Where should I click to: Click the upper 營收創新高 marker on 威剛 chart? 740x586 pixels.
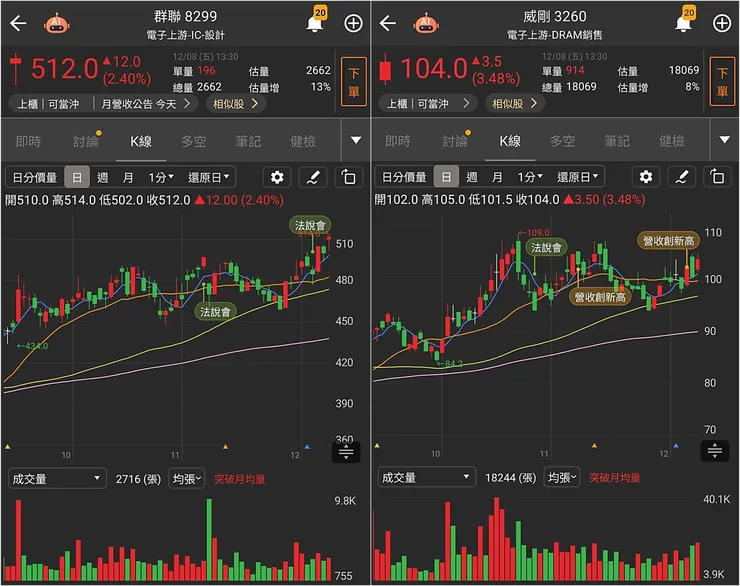pos(668,241)
